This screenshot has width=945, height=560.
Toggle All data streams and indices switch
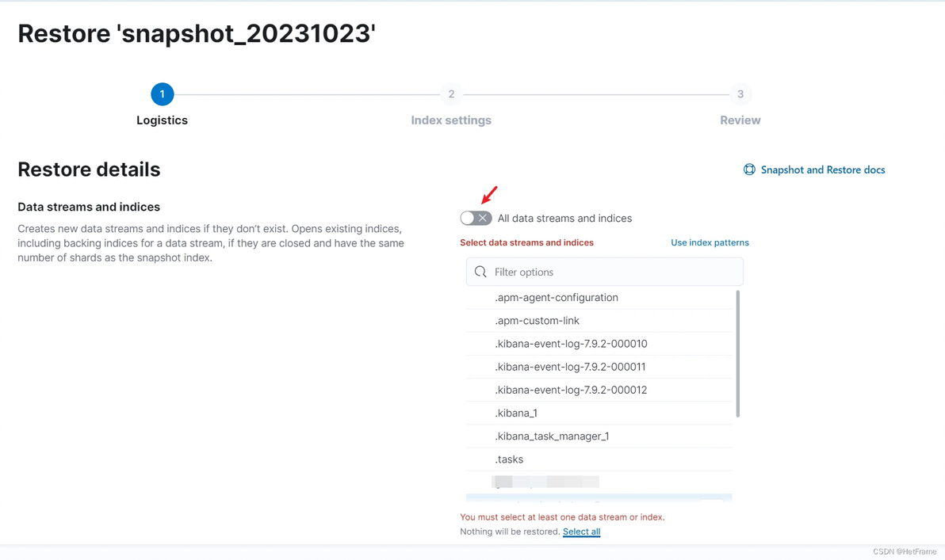point(476,218)
